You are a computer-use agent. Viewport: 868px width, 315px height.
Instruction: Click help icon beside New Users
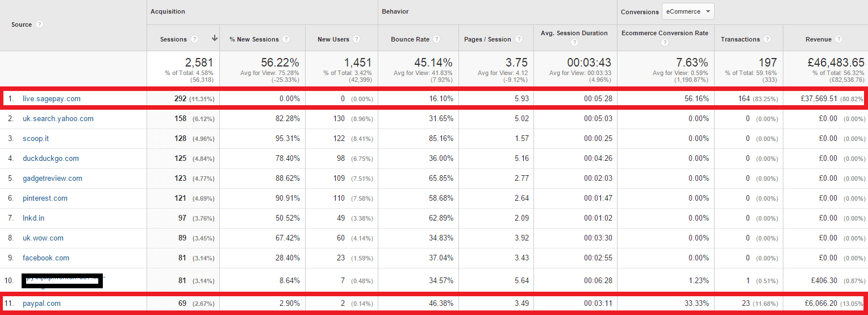356,39
